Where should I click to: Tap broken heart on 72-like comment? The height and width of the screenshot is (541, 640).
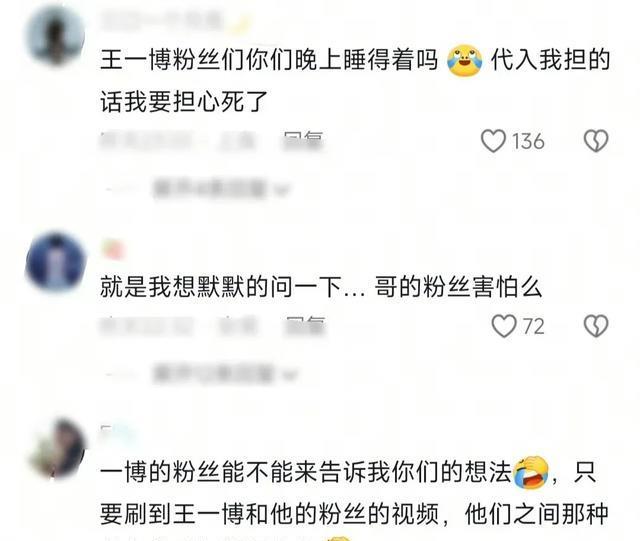[596, 326]
